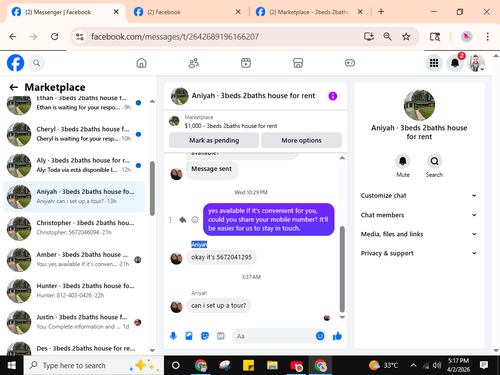Click More options button
Screen dimensions: 500x375
coord(301,140)
